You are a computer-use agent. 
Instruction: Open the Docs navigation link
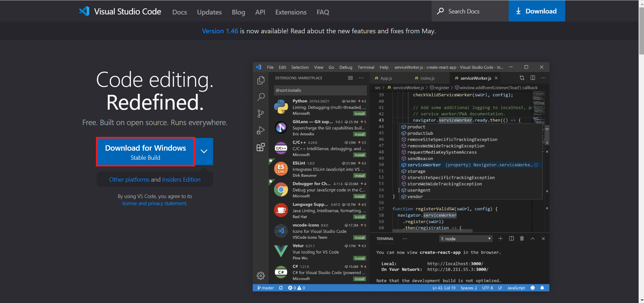(x=179, y=12)
